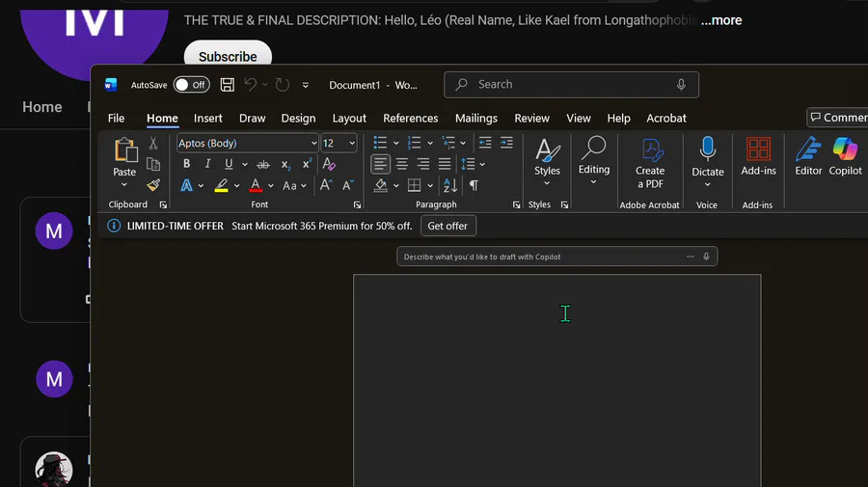868x487 pixels.
Task: Click Subscribe in YouTube window
Action: (228, 57)
